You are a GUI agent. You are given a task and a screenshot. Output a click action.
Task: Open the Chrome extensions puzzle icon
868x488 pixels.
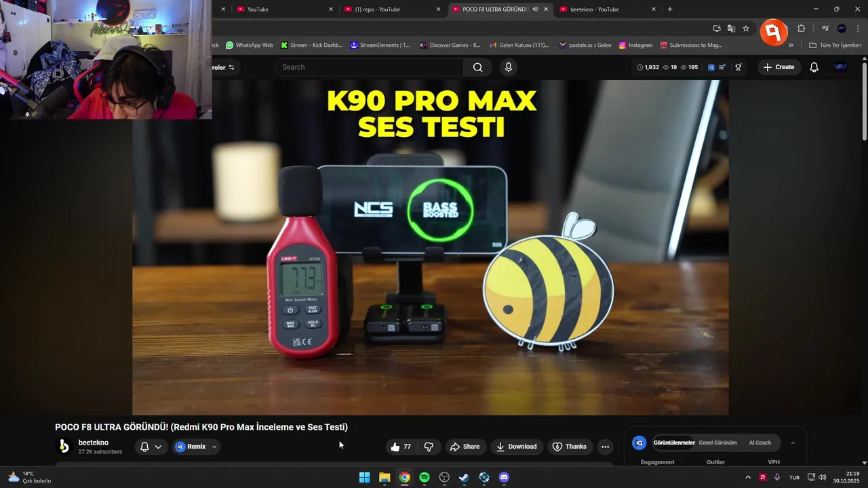pos(802,28)
